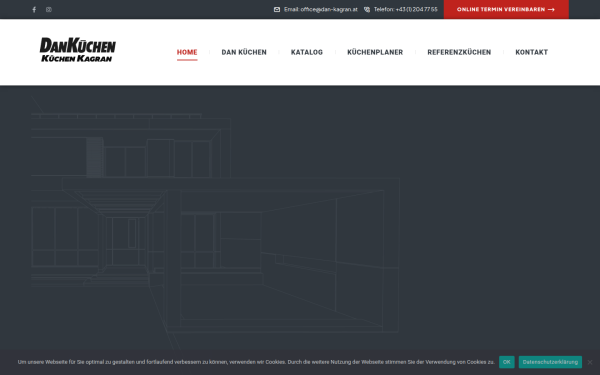
Task: Click the email envelope icon
Action: coord(277,10)
